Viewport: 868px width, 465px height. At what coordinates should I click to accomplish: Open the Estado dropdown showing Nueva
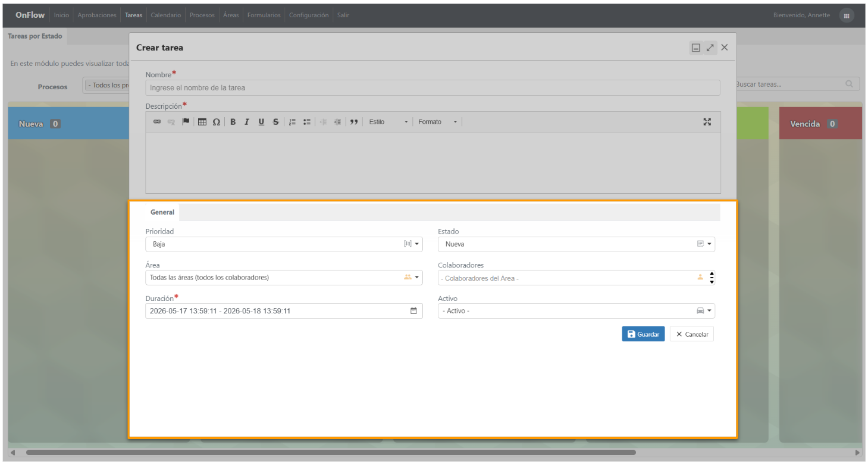(x=576, y=244)
